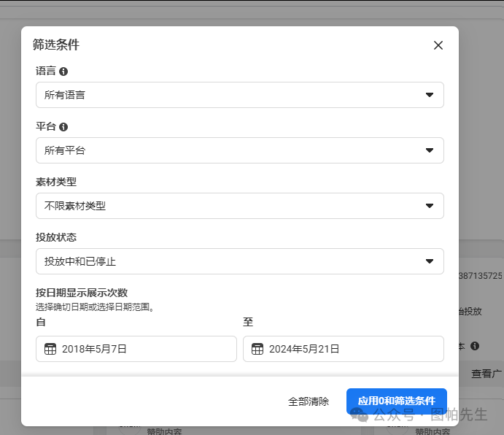Select the end date field 2024年5月21日

pyautogui.click(x=344, y=349)
